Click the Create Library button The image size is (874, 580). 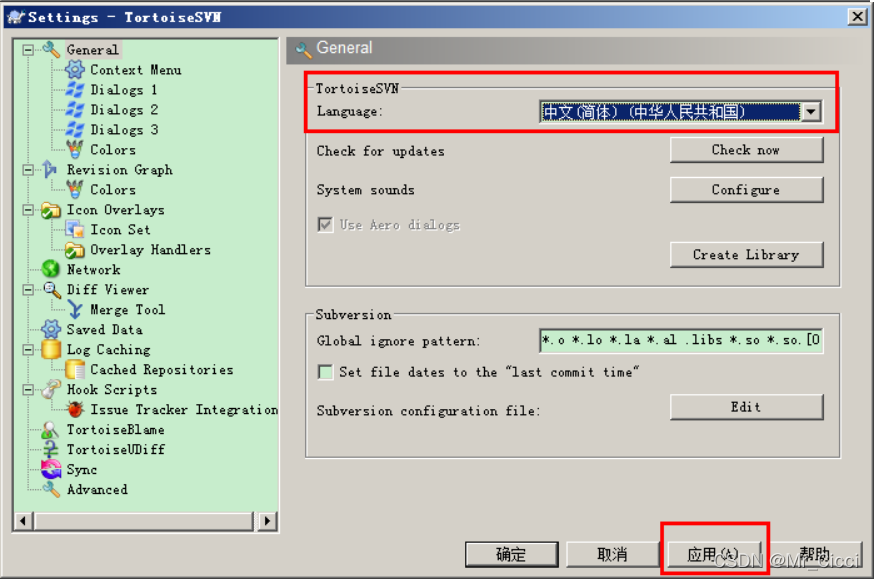(x=746, y=255)
